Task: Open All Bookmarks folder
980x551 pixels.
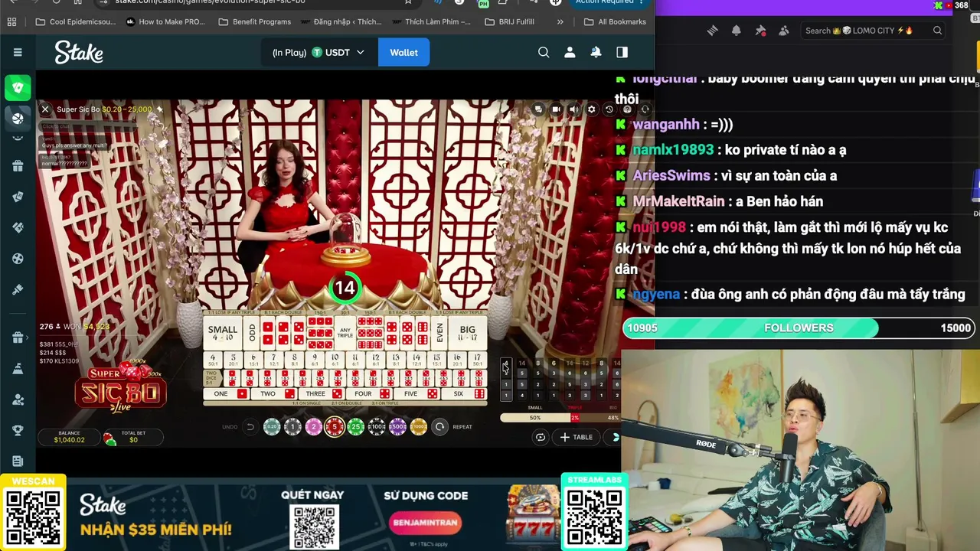Action: point(615,21)
